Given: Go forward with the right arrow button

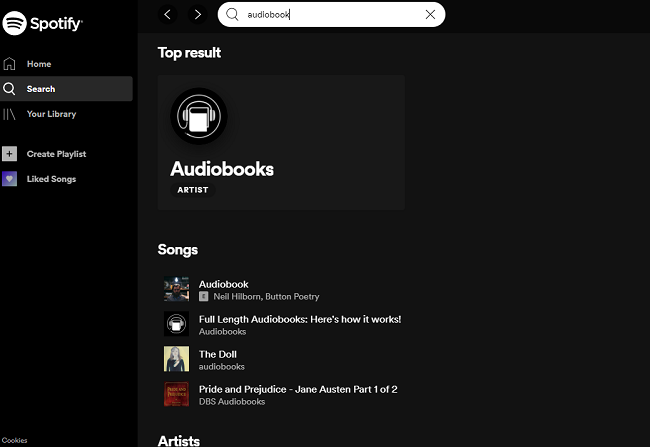Looking at the screenshot, I should coord(198,15).
